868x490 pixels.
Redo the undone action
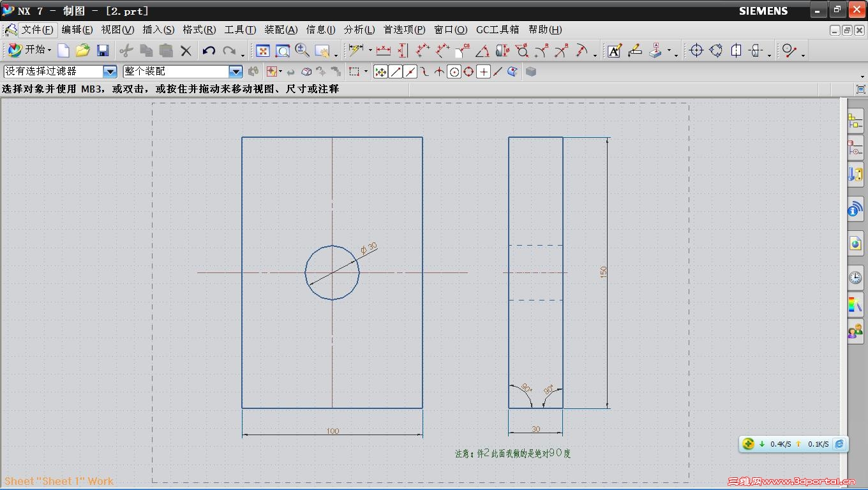(x=229, y=50)
